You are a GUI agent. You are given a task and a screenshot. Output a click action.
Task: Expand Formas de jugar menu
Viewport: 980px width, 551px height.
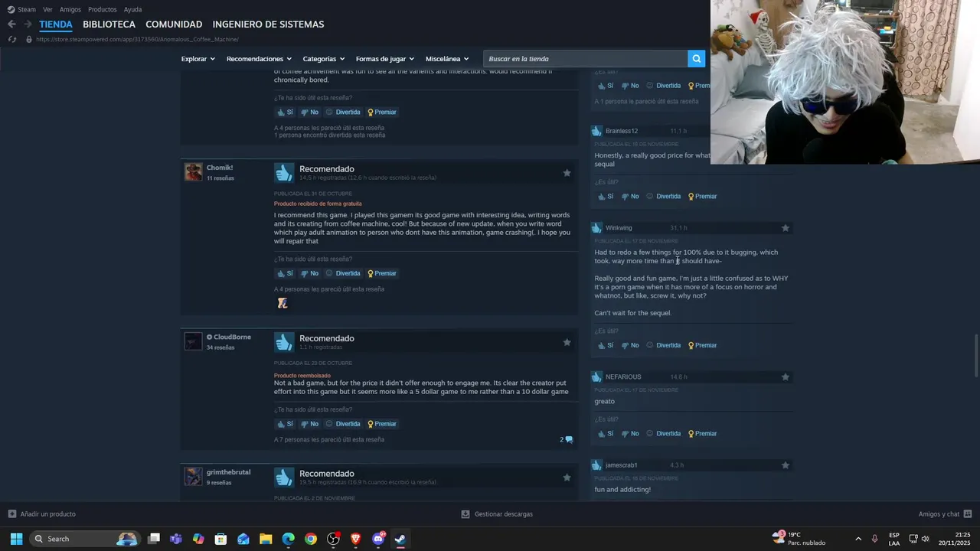384,59
